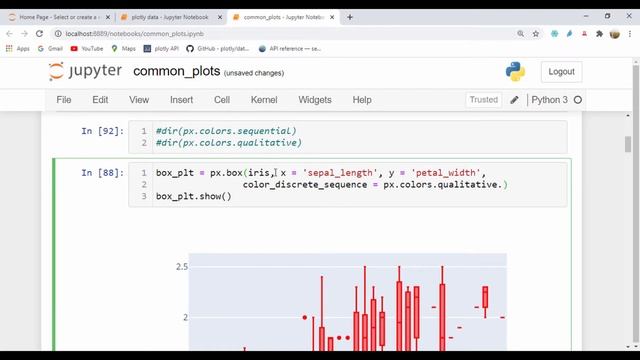640x360 pixels.
Task: Open a new browser tab
Action: 350,17
